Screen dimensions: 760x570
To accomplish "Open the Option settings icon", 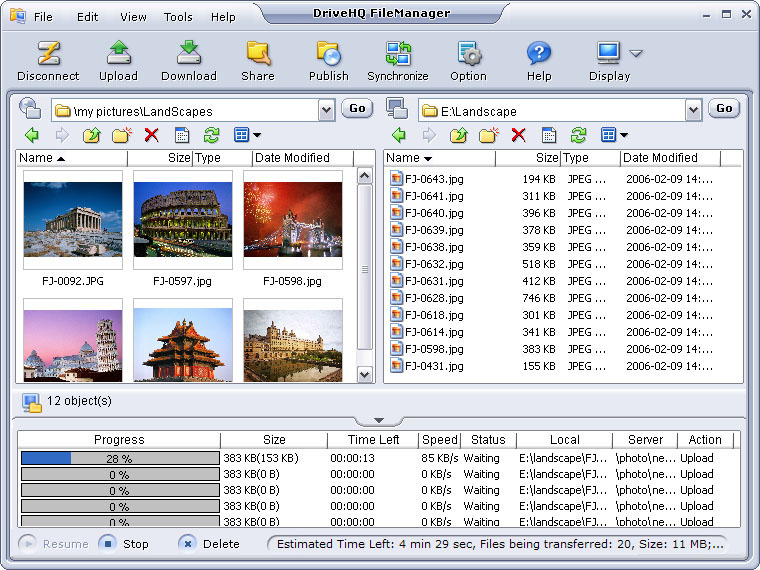I will [468, 60].
